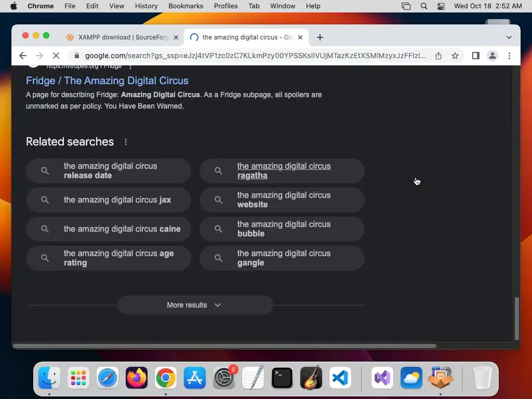The width and height of the screenshot is (532, 399).
Task: Search the amazing digital circus ragatha
Action: pos(282,171)
